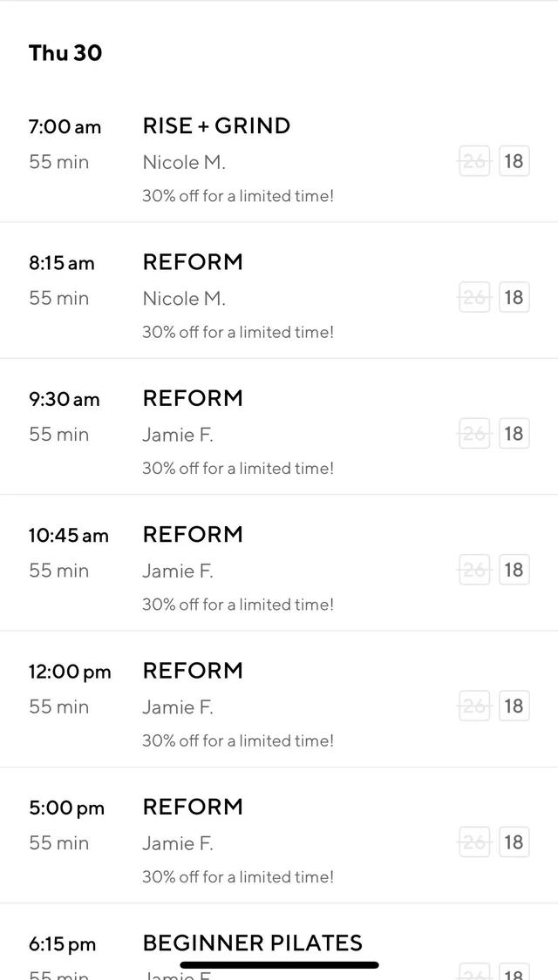Click the 6:15 pm time of BEGINNER PILATES

(x=66, y=943)
